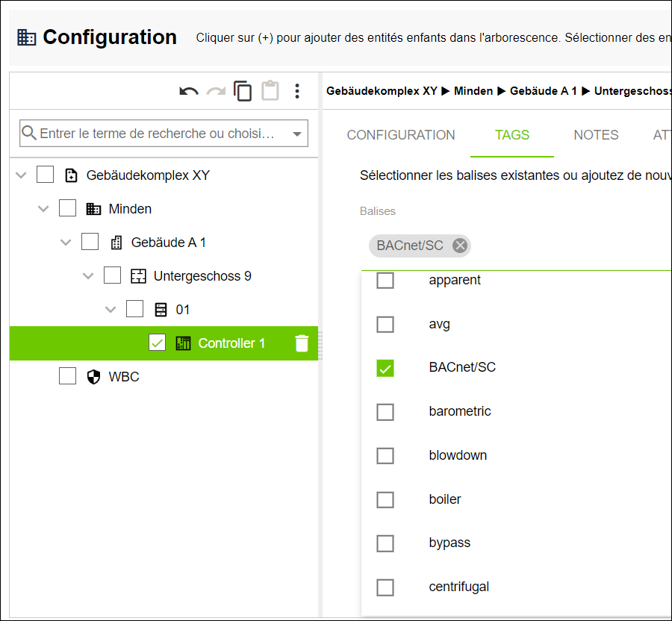Click the WBC shield icon
The width and height of the screenshot is (672, 621).
[x=93, y=376]
